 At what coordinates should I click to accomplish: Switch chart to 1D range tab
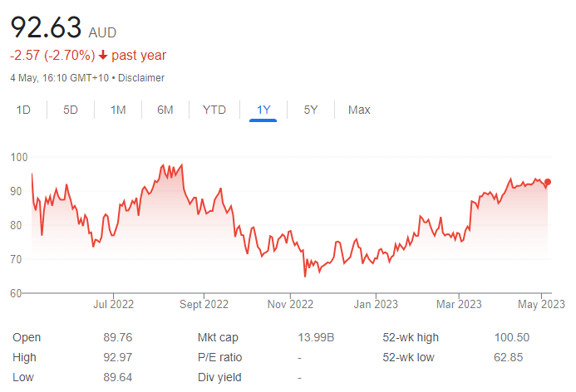tap(23, 110)
